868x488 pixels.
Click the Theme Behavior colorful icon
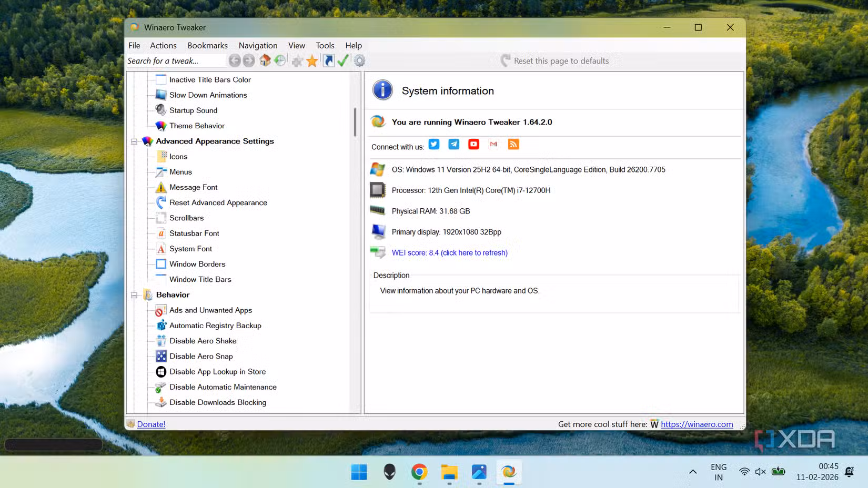(x=161, y=126)
